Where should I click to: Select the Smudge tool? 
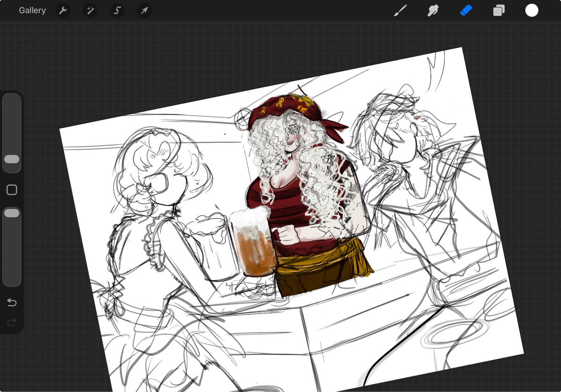pos(433,10)
